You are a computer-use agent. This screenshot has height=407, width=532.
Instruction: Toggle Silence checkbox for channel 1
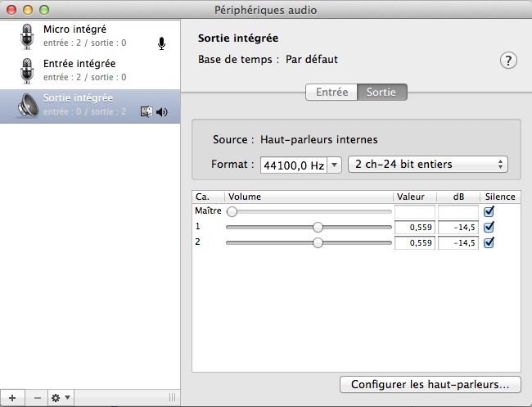489,227
